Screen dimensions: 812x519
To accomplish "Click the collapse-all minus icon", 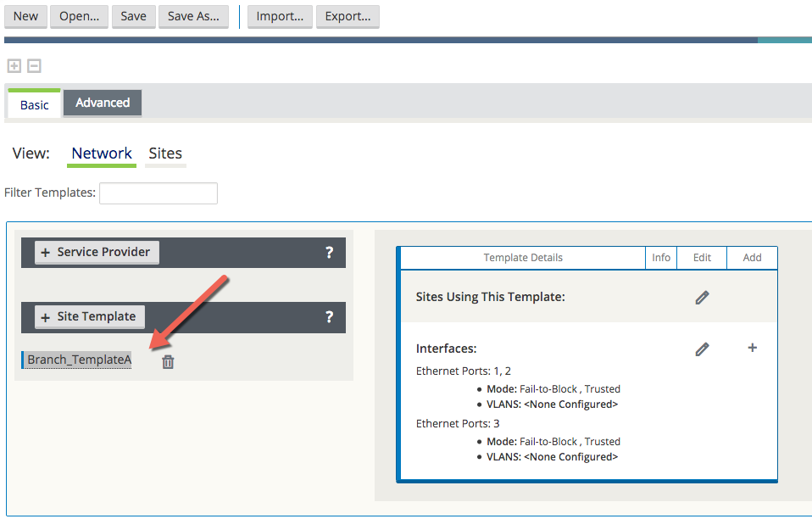I will point(34,66).
